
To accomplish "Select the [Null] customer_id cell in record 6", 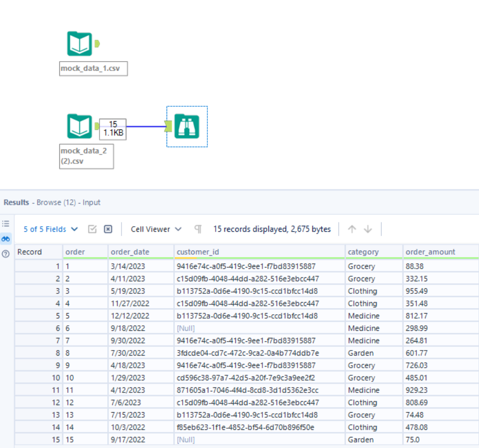I will coord(186,329).
